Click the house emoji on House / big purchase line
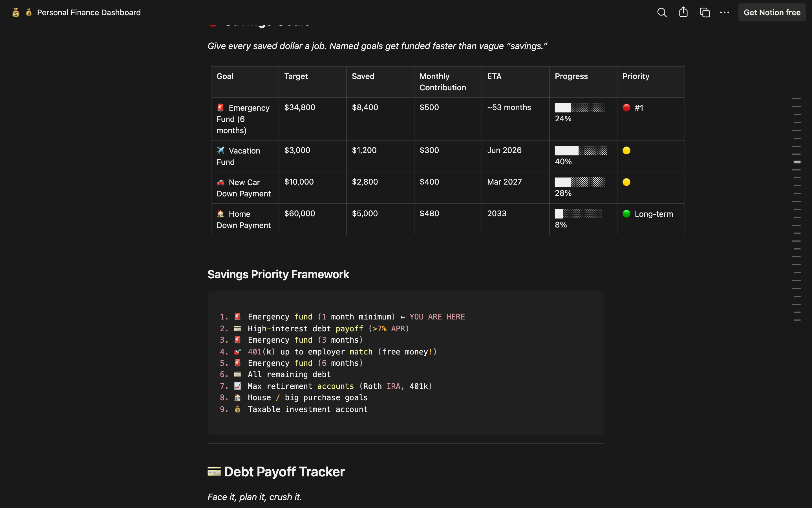Image resolution: width=812 pixels, height=508 pixels. [238, 397]
